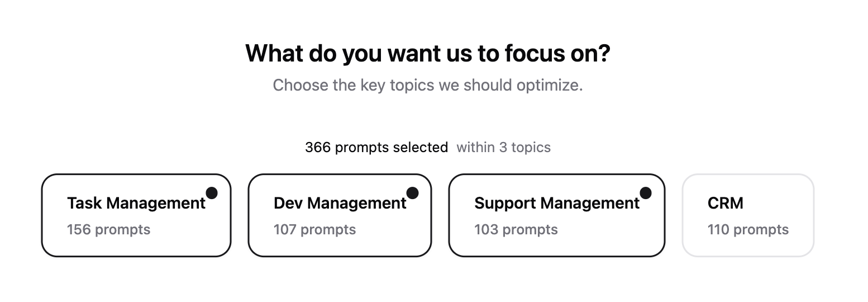Click the "within 3 topics" text
The image size is (868, 302).
coord(503,148)
